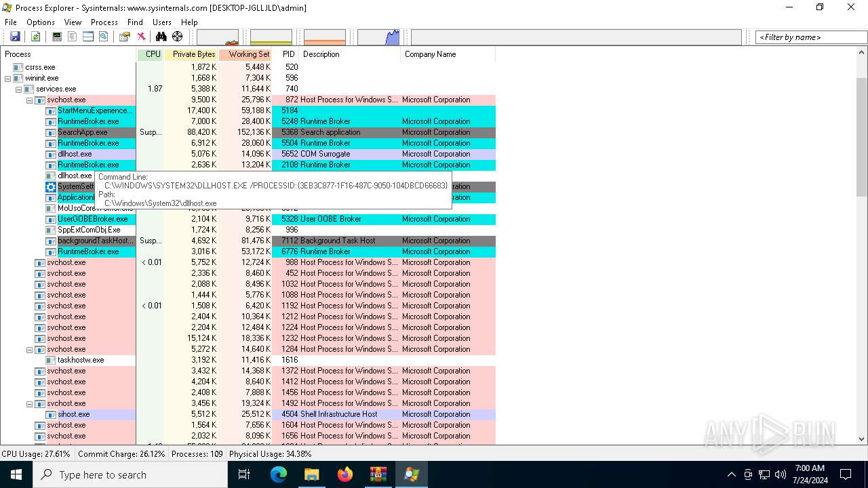Click the Process Explorer taskbar icon

click(x=411, y=474)
